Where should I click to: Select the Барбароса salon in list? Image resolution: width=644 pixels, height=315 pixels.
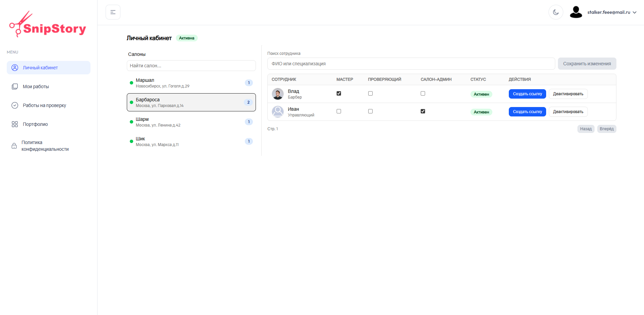click(x=191, y=102)
